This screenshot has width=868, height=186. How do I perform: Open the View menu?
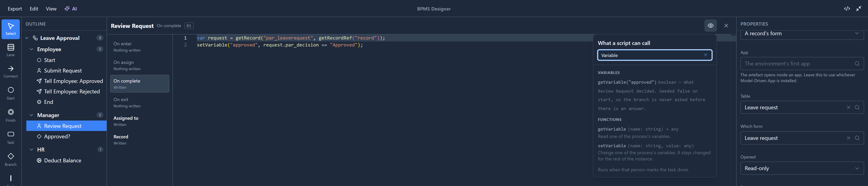(x=51, y=9)
